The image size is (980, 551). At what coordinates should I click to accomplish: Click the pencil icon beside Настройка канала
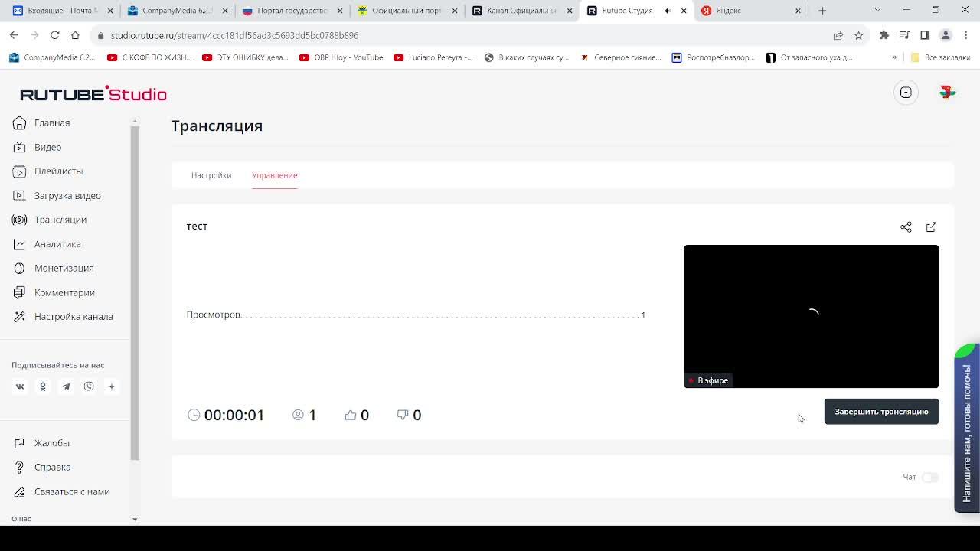click(19, 316)
